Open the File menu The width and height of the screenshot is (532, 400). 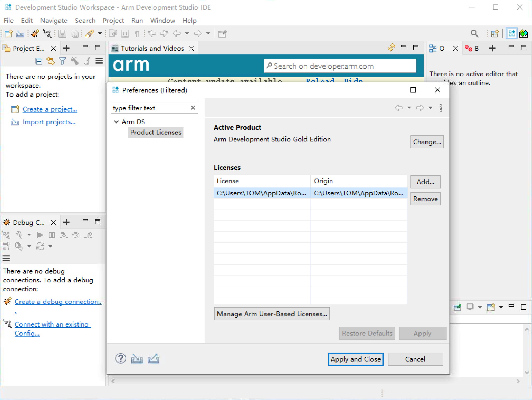tap(9, 21)
